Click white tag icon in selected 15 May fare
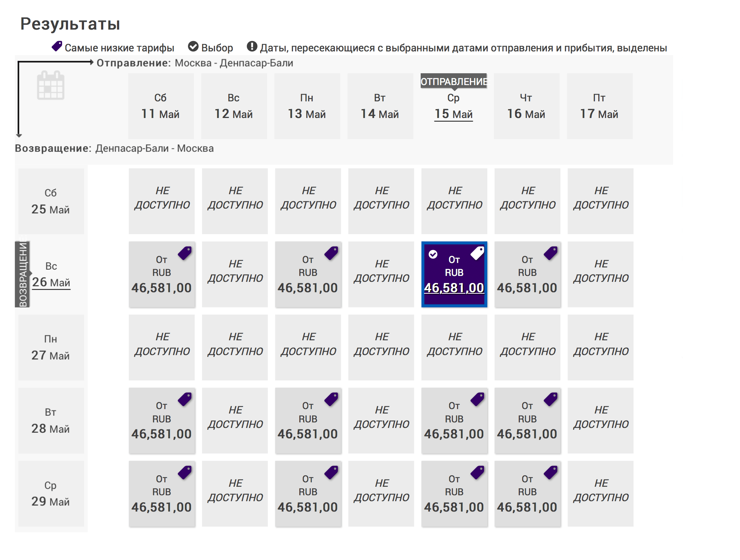Screen dimensions: 740x560 coord(477,253)
